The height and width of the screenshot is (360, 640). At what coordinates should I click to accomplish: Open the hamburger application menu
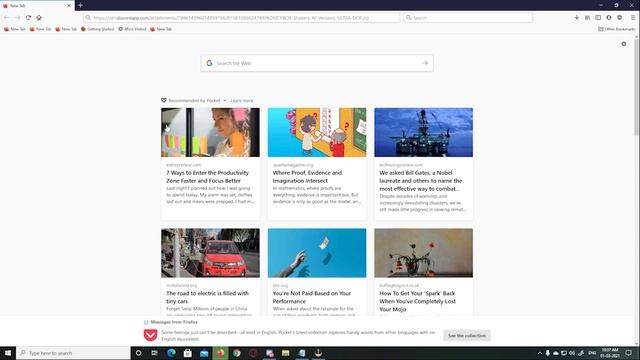click(633, 18)
